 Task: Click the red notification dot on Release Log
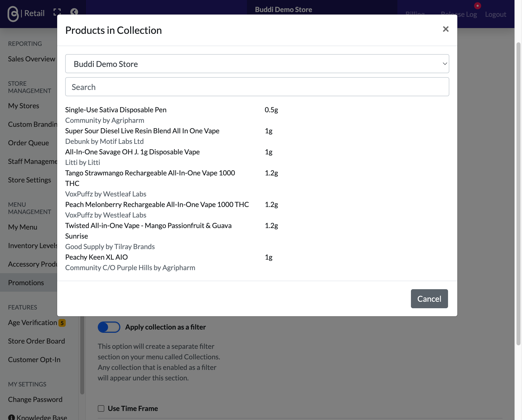[477, 6]
